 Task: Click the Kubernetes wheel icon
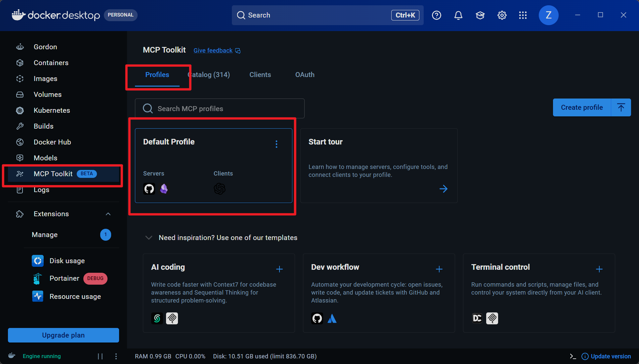[20, 110]
